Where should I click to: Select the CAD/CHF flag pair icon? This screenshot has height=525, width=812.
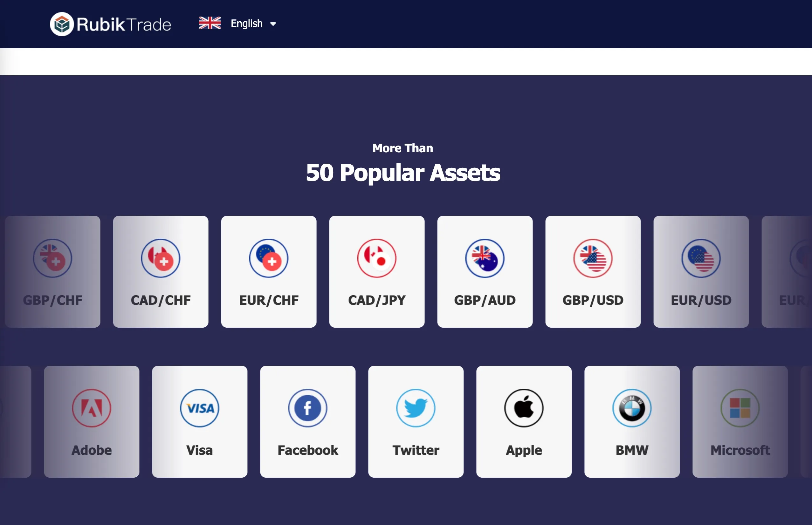pos(161,258)
